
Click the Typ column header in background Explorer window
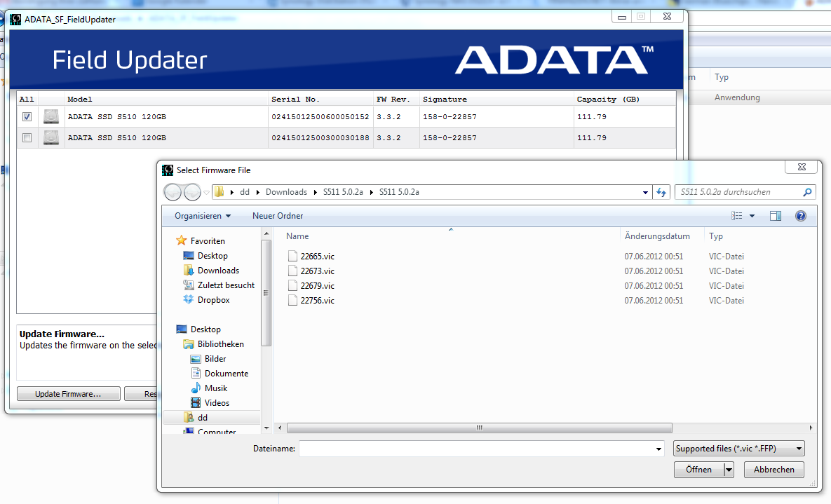(x=722, y=77)
